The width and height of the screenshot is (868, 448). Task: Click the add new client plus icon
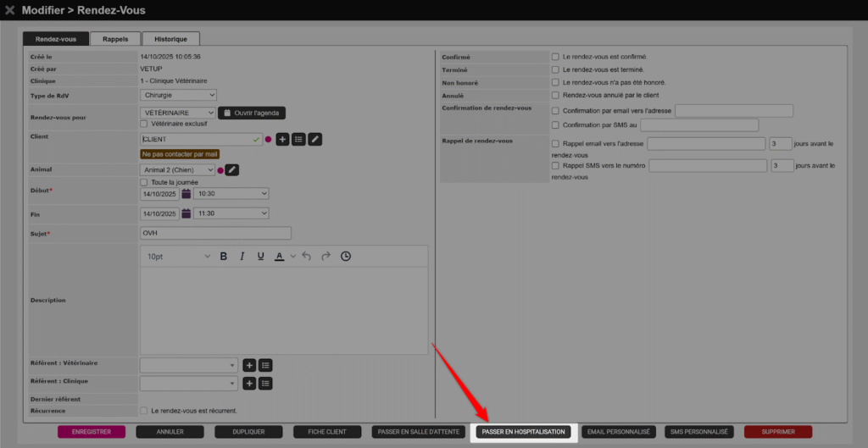click(x=282, y=139)
